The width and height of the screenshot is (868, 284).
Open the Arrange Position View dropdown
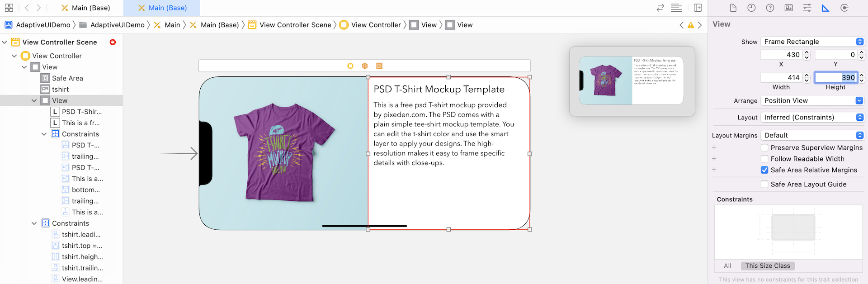pyautogui.click(x=812, y=100)
